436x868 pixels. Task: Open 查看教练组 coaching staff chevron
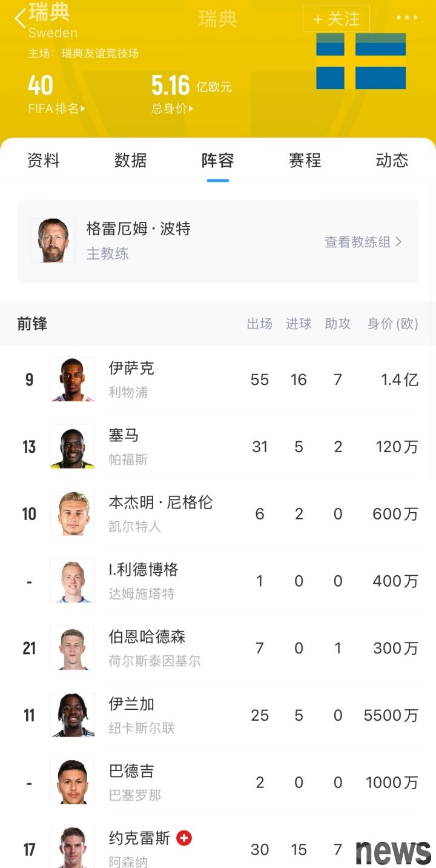(x=398, y=242)
